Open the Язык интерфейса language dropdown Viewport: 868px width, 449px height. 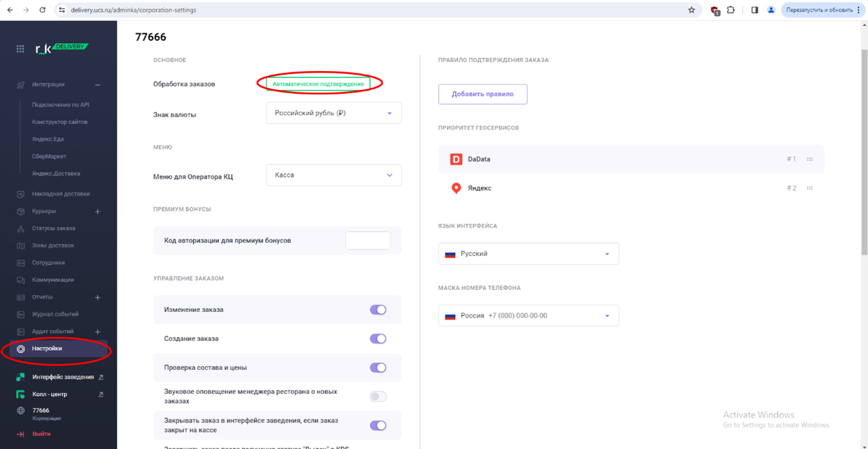point(528,254)
